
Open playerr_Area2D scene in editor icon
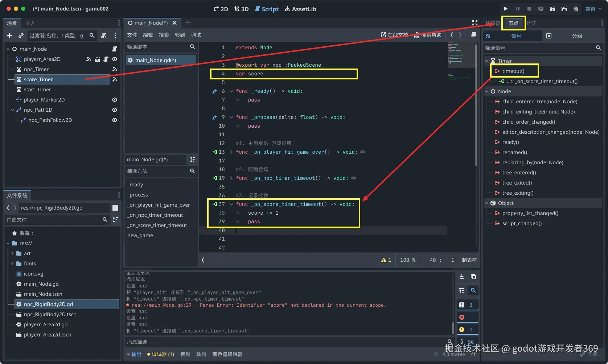(x=97, y=59)
